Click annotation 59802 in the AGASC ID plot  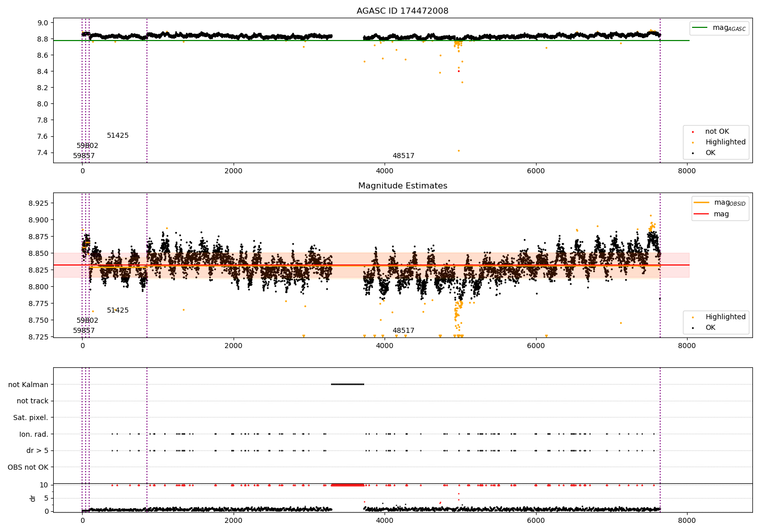click(88, 146)
